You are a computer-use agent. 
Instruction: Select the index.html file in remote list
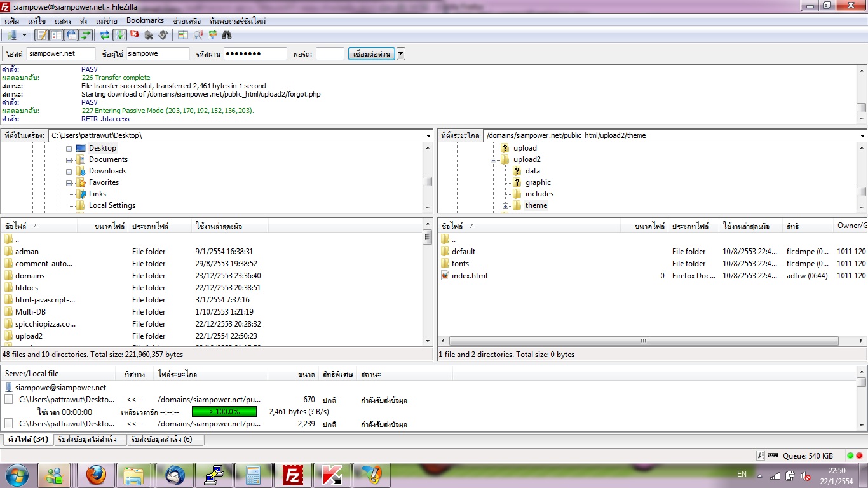469,276
